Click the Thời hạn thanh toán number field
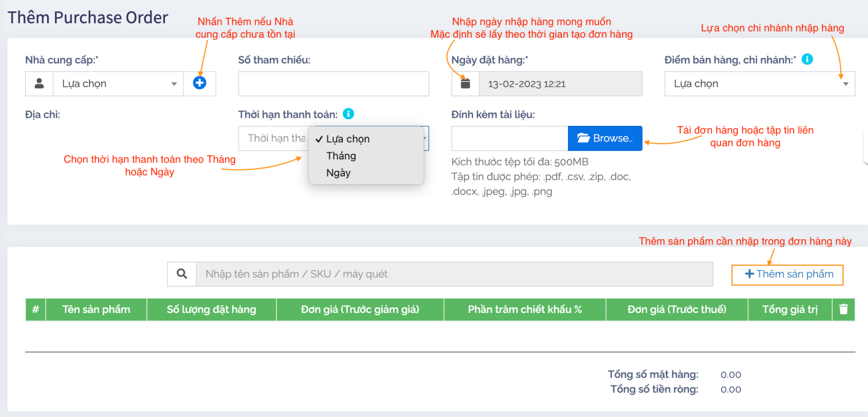Image resolution: width=868 pixels, height=417 pixels. [x=273, y=138]
